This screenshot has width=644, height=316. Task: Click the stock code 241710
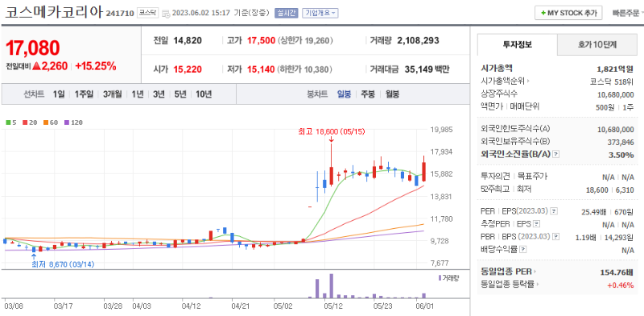point(120,13)
